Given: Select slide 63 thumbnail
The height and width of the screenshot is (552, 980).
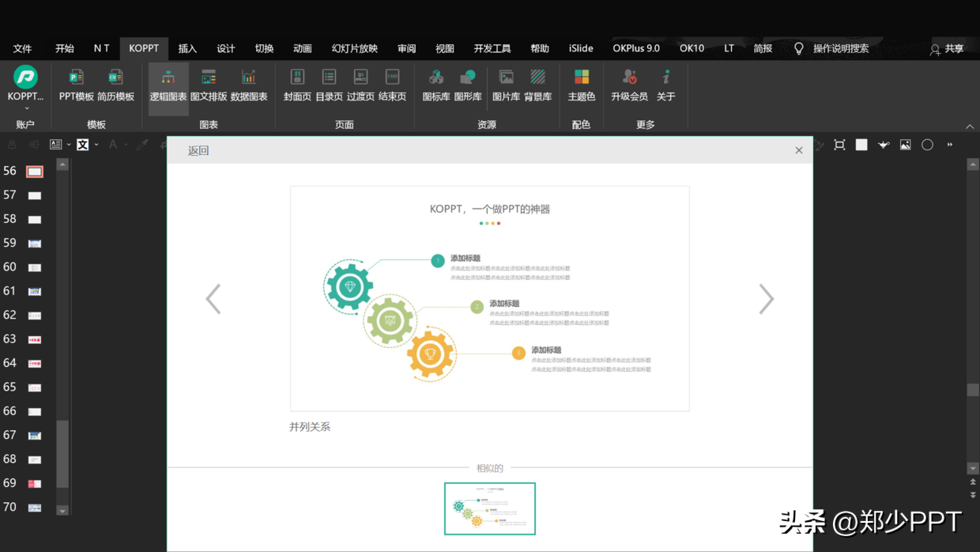Looking at the screenshot, I should (35, 339).
